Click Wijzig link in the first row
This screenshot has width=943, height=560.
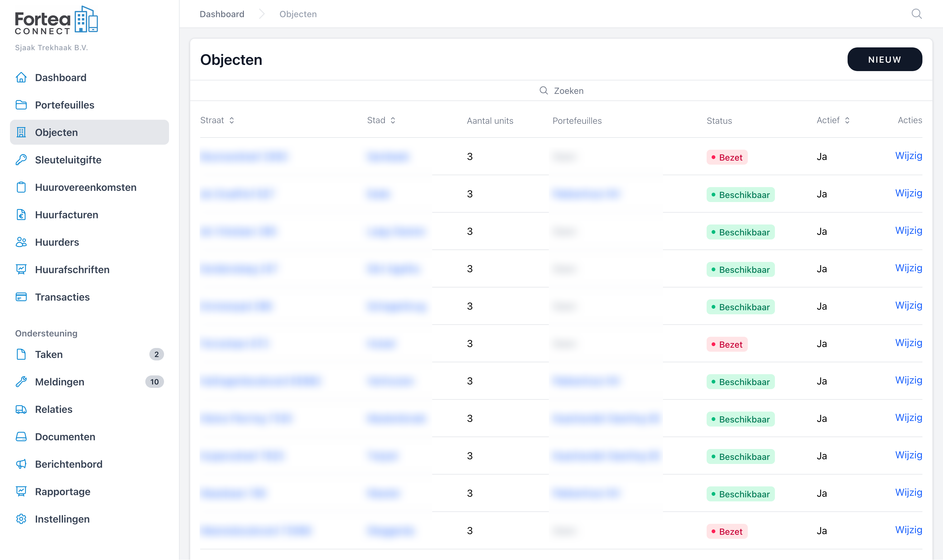[908, 156]
